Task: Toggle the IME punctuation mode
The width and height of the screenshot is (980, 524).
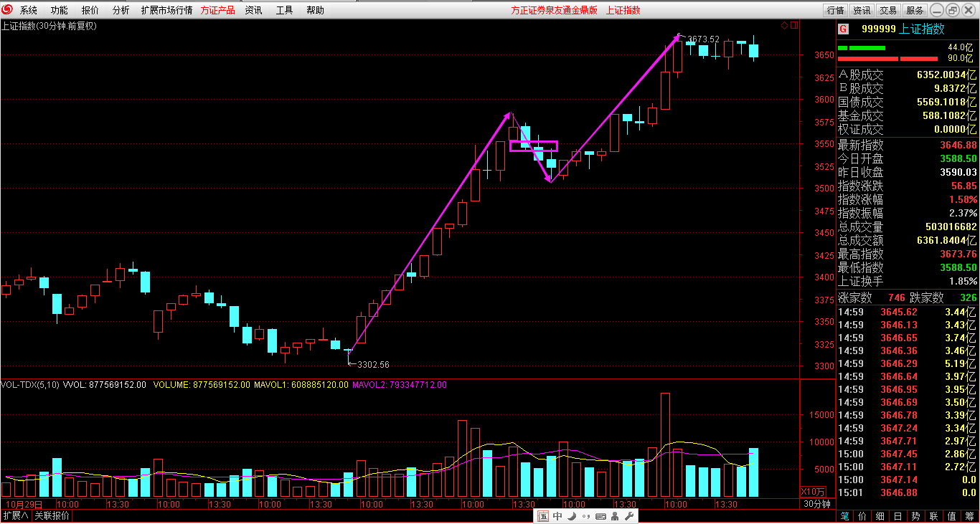Action: pos(585,516)
